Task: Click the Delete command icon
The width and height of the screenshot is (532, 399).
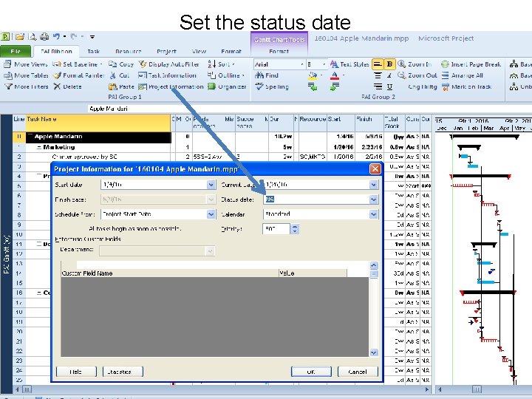Action: pos(58,86)
